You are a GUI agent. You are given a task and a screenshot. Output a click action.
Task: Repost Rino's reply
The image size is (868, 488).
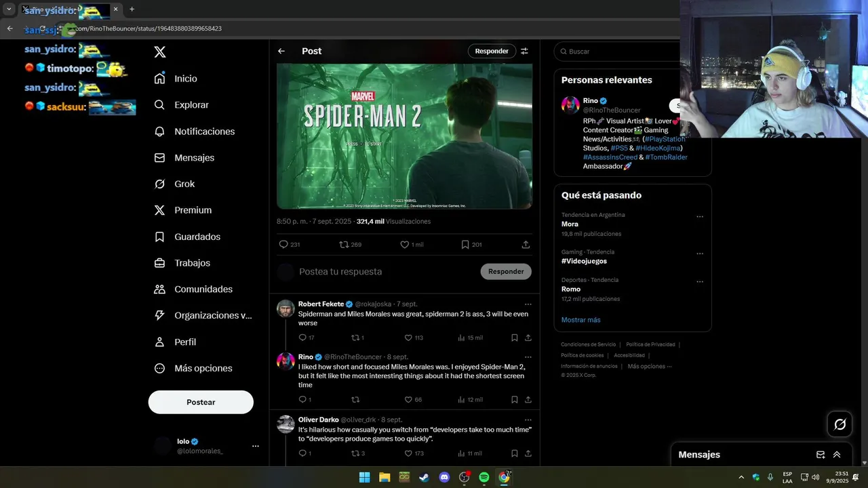(355, 400)
